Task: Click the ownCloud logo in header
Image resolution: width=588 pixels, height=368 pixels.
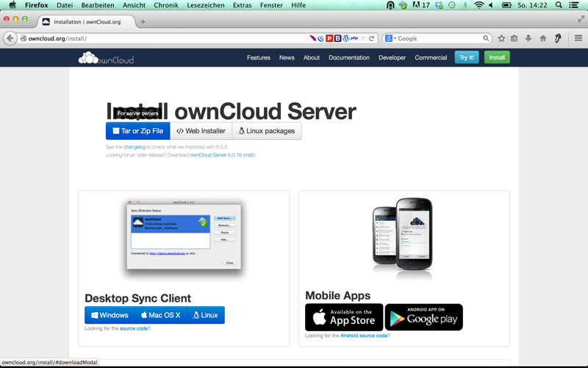Action: [x=106, y=58]
